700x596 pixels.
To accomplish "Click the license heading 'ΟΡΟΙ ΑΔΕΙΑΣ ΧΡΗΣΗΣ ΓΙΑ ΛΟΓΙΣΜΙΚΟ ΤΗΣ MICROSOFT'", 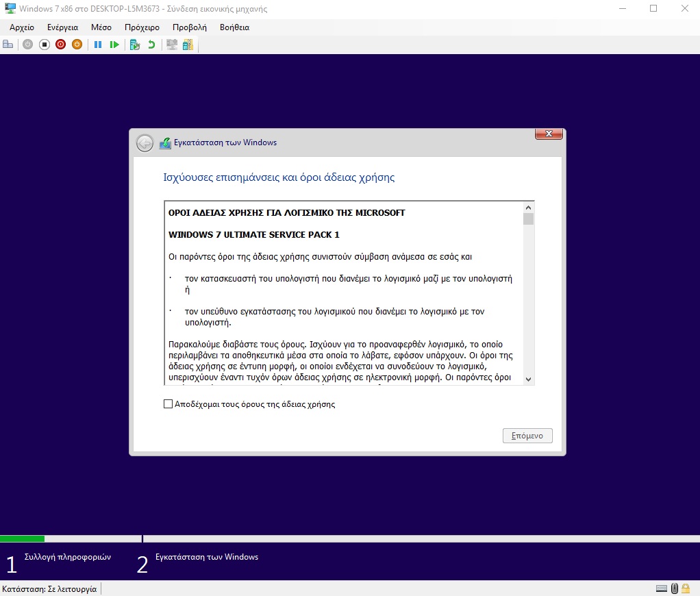I will point(286,213).
